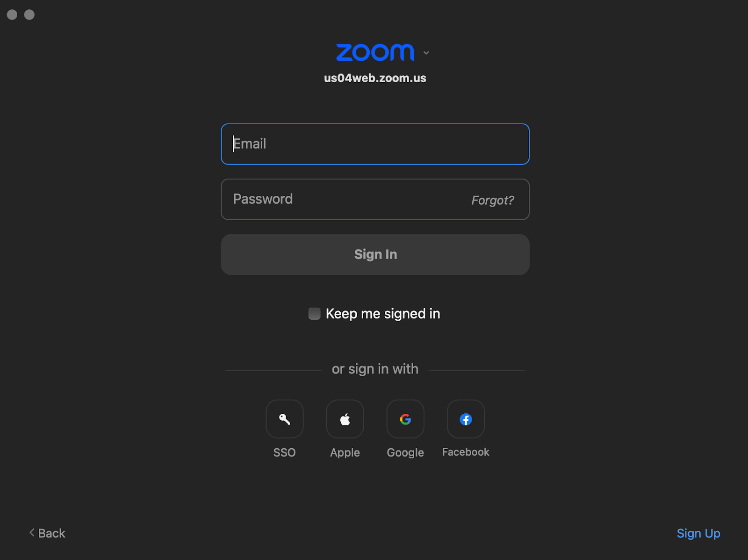
Task: Click the Forgot? password link
Action: coord(492,200)
